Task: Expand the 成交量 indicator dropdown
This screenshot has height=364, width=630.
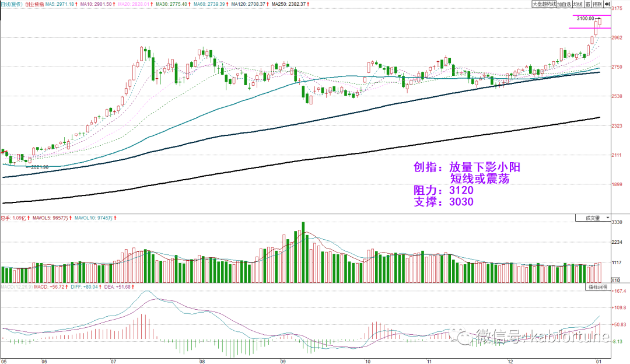Action: point(593,218)
